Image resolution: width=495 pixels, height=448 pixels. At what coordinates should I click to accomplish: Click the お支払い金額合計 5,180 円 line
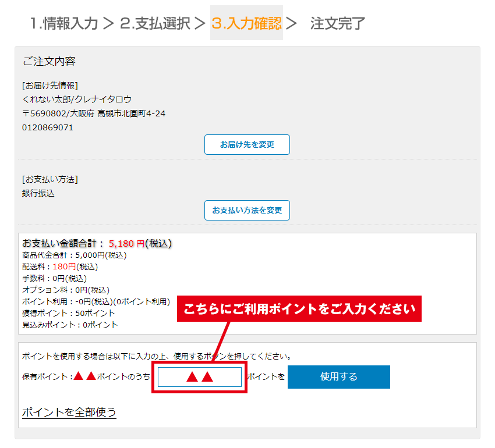pos(97,243)
